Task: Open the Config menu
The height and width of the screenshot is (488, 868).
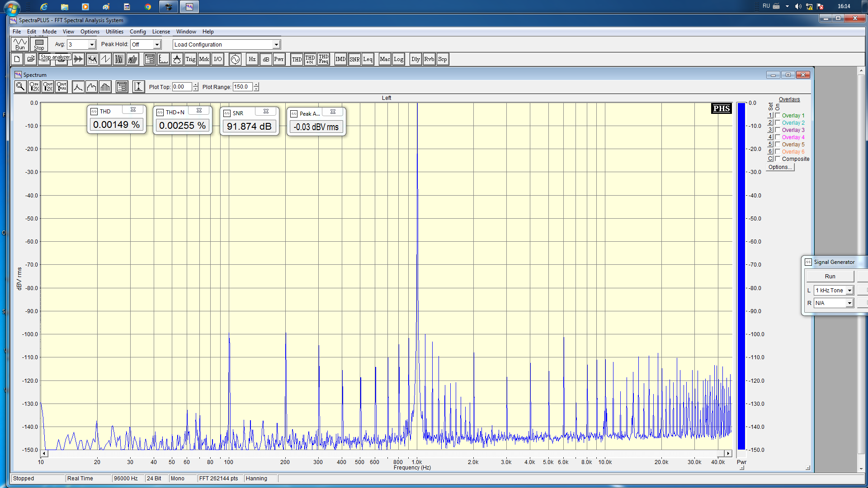Action: [137, 32]
